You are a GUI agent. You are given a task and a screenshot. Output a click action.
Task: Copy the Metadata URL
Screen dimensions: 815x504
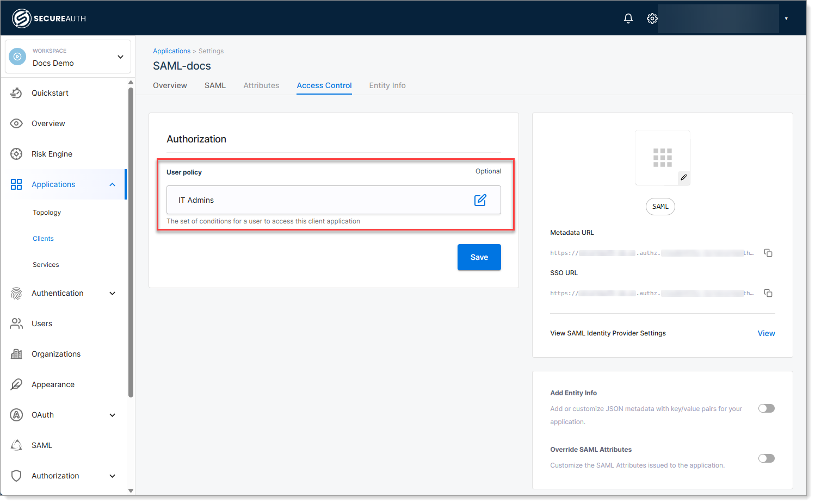click(768, 253)
